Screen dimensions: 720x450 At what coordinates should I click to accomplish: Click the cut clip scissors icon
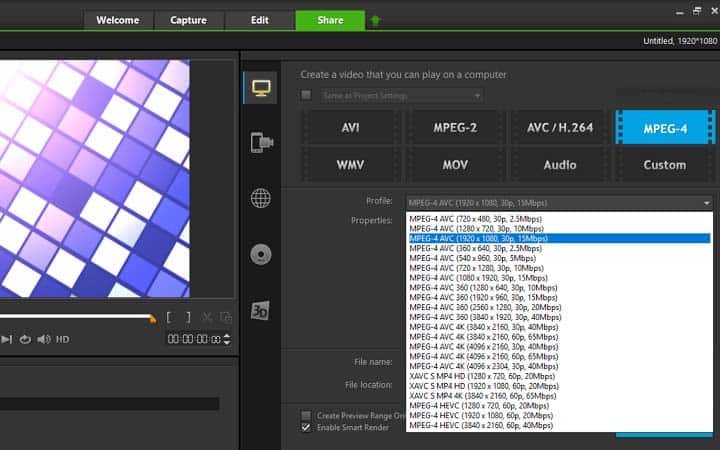tap(207, 317)
